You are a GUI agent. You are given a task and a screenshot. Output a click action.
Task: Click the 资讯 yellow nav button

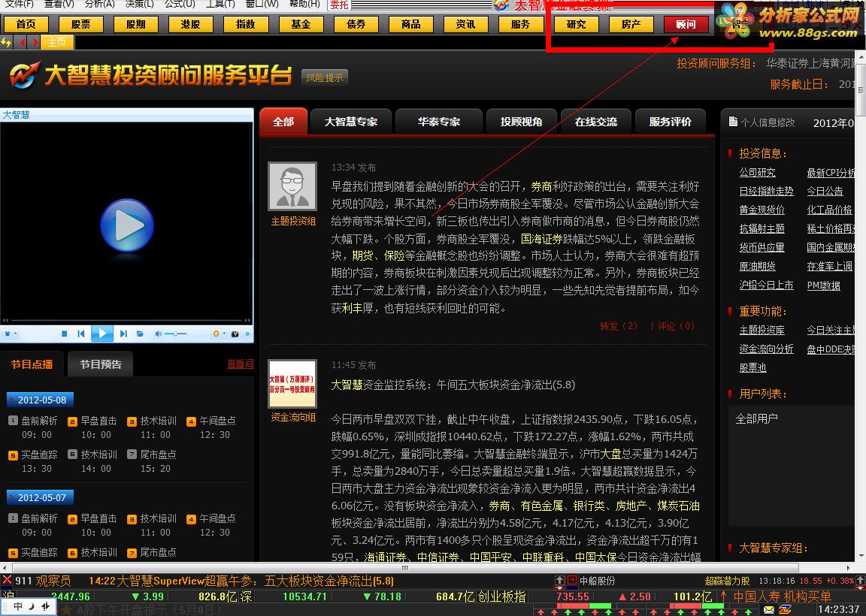[x=465, y=24]
